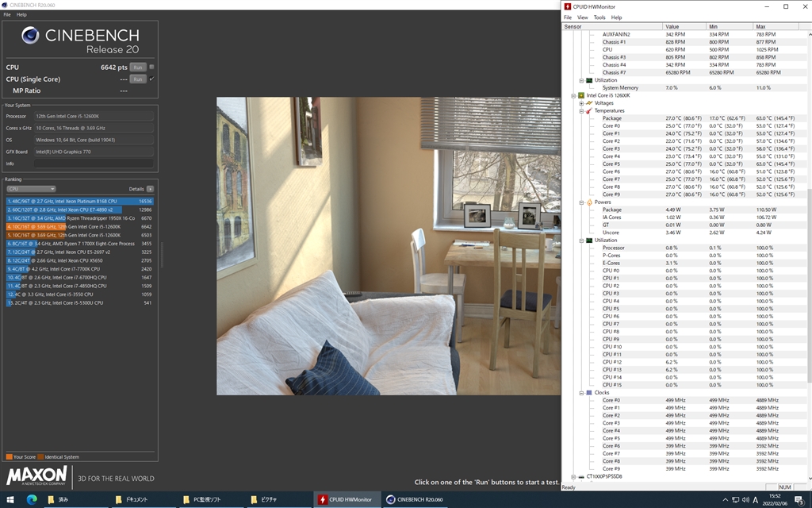This screenshot has width=812, height=508.
Task: Expand the Voltages node
Action: [581, 103]
